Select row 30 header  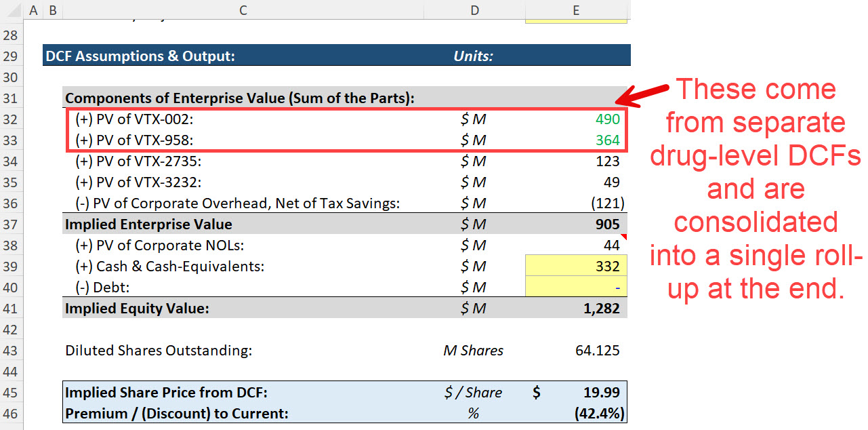pos(12,77)
